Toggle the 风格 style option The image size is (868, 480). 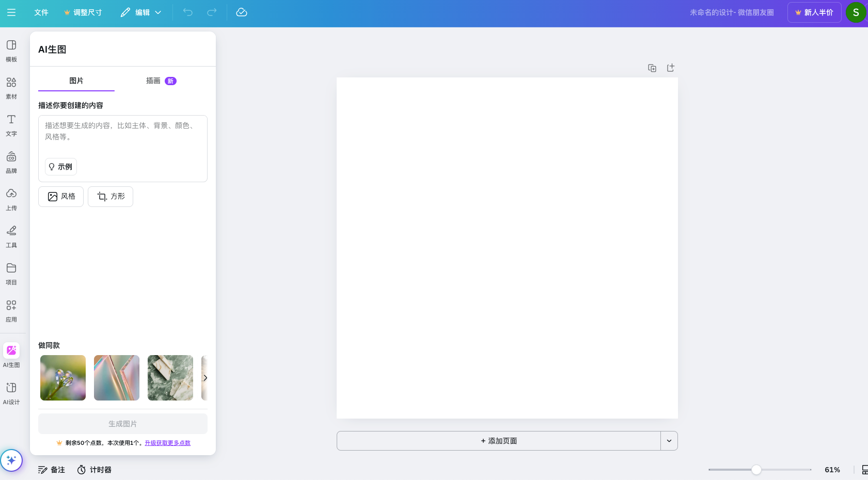[60, 197]
